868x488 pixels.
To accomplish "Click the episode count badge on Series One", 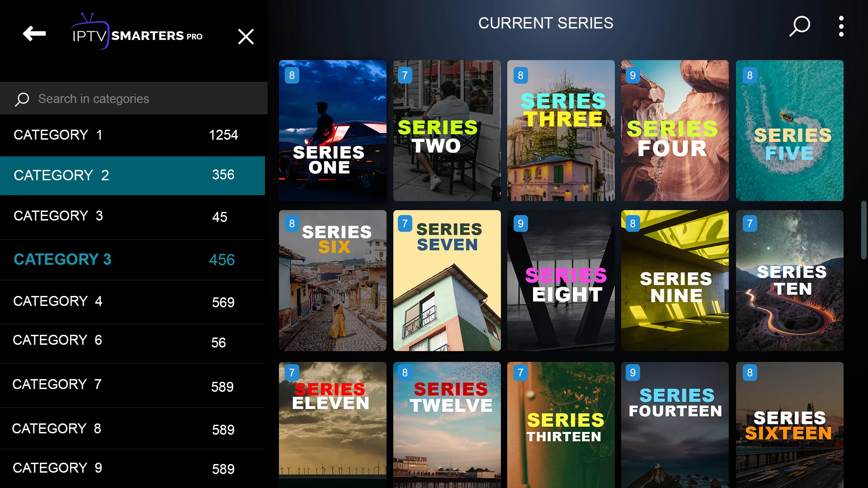I will click(x=292, y=74).
